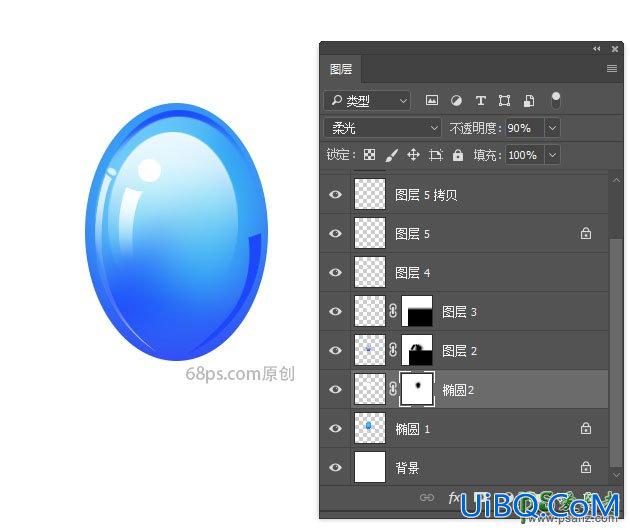Viewport: 630px width, 530px height.
Task: Hide the 图层 3 layer
Action: coord(335,311)
